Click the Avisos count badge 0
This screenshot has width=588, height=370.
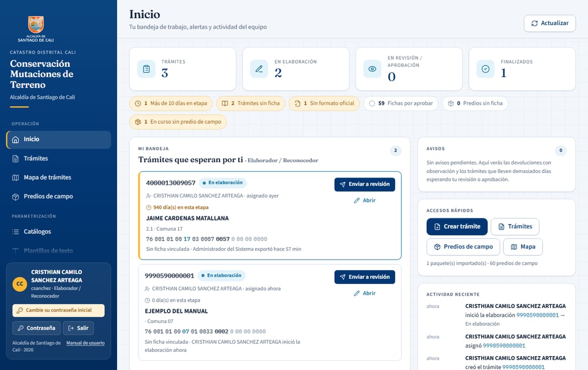click(x=561, y=151)
